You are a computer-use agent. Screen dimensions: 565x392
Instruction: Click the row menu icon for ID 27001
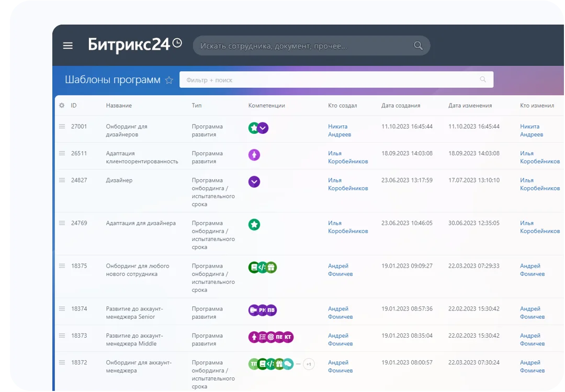pyautogui.click(x=62, y=126)
